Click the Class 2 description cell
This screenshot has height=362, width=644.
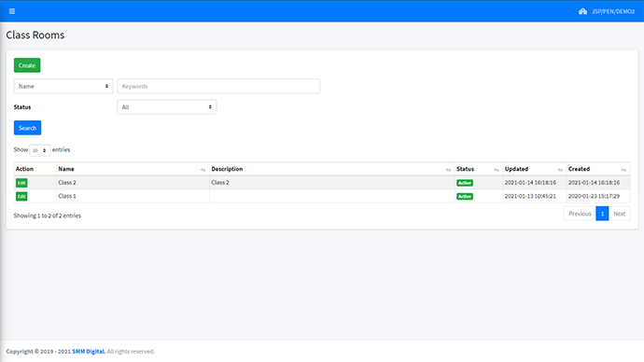[332, 182]
